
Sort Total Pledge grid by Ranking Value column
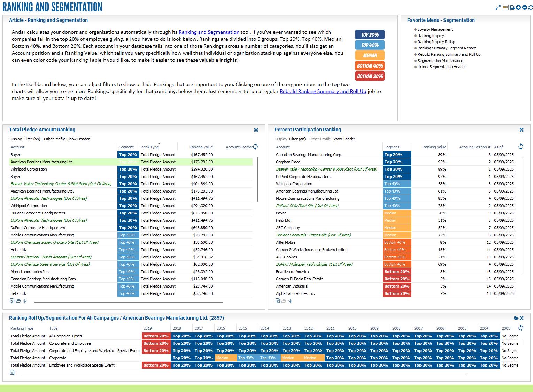pos(201,147)
